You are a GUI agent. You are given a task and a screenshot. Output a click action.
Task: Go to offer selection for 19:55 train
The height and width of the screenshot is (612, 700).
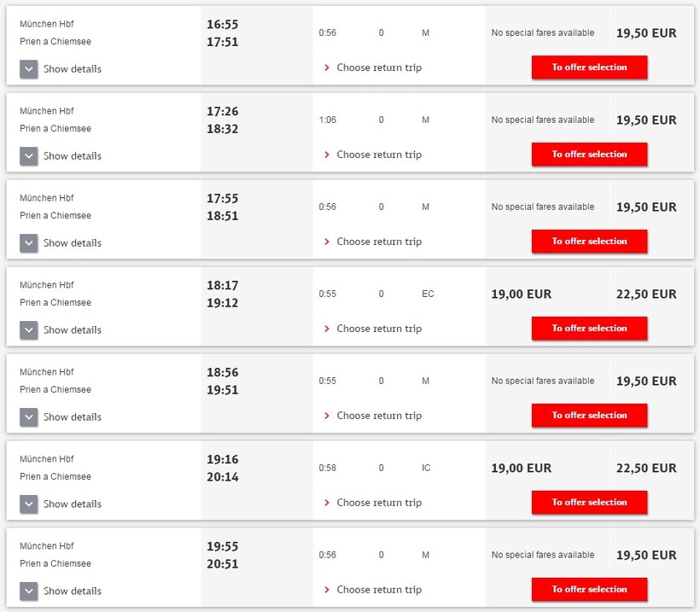[x=589, y=590]
